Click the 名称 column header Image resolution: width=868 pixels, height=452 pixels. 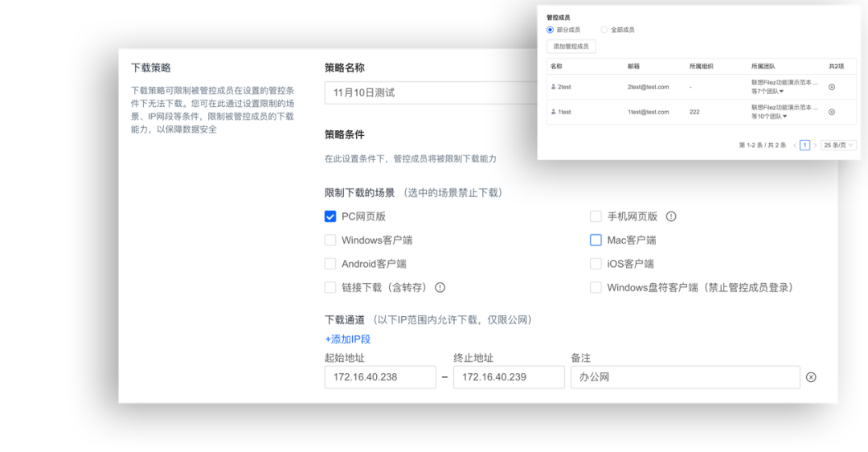(556, 67)
